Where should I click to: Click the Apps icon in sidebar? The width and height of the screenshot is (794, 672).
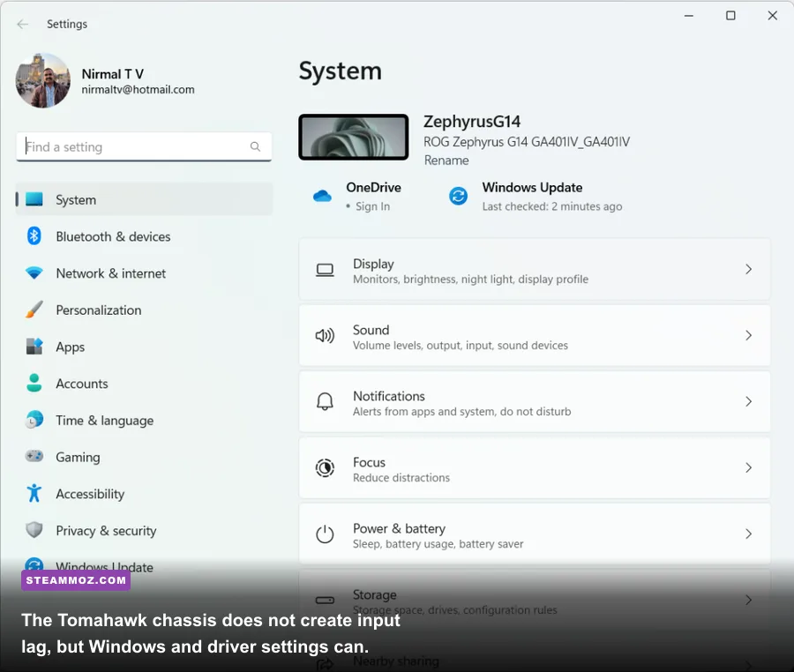pyautogui.click(x=34, y=347)
